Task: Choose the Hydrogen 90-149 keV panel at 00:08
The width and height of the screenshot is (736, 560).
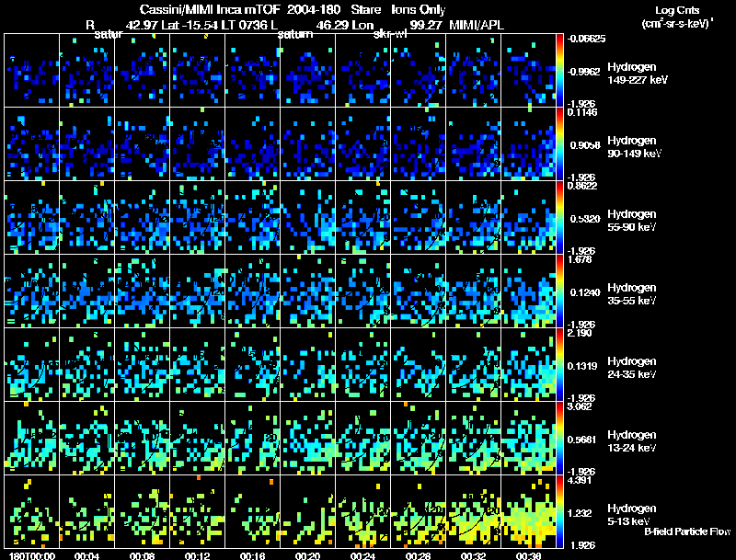Action: coord(142,143)
